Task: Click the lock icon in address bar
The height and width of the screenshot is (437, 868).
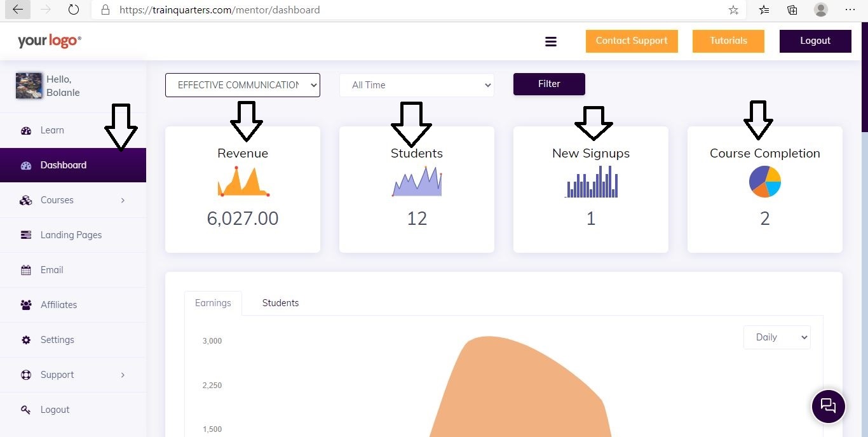Action: [x=106, y=10]
